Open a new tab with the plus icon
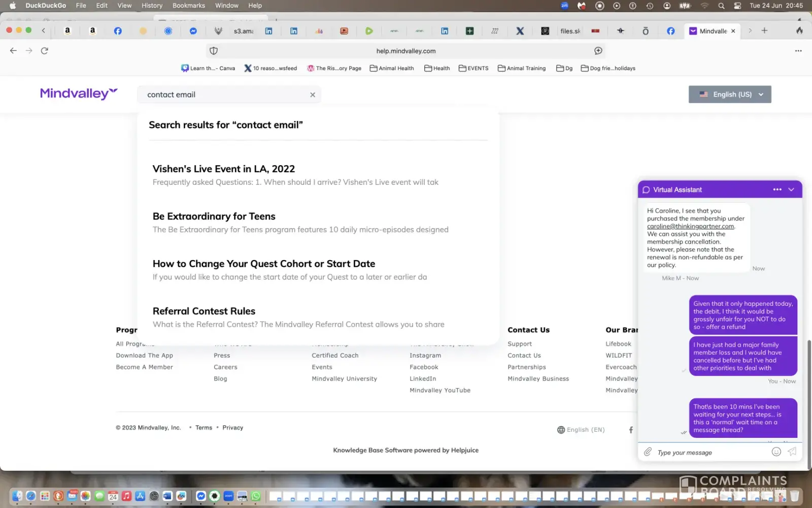Viewport: 812px width, 508px height. (x=764, y=31)
